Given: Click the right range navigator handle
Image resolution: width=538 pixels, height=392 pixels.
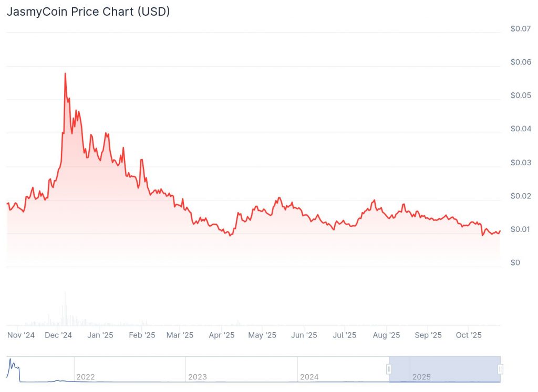Looking at the screenshot, I should (x=500, y=369).
